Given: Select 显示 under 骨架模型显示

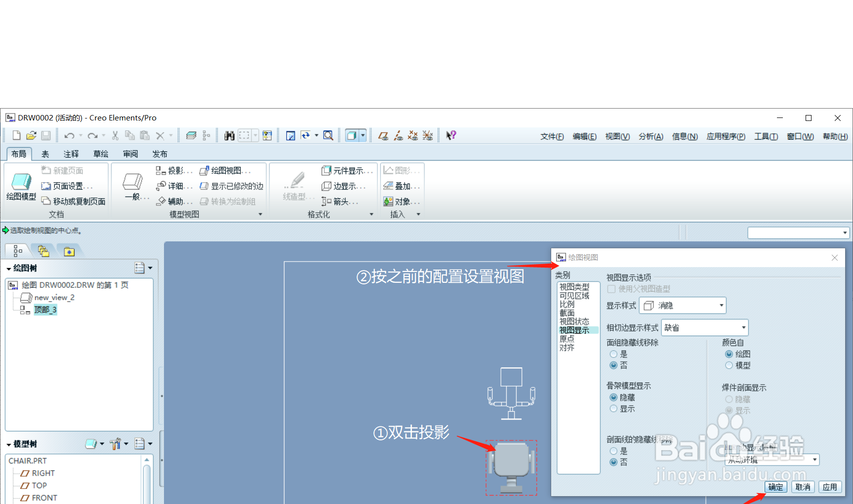Looking at the screenshot, I should 612,409.
